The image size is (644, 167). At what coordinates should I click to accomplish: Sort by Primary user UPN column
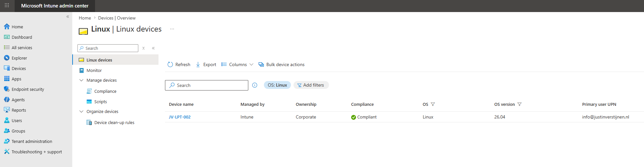pos(599,104)
